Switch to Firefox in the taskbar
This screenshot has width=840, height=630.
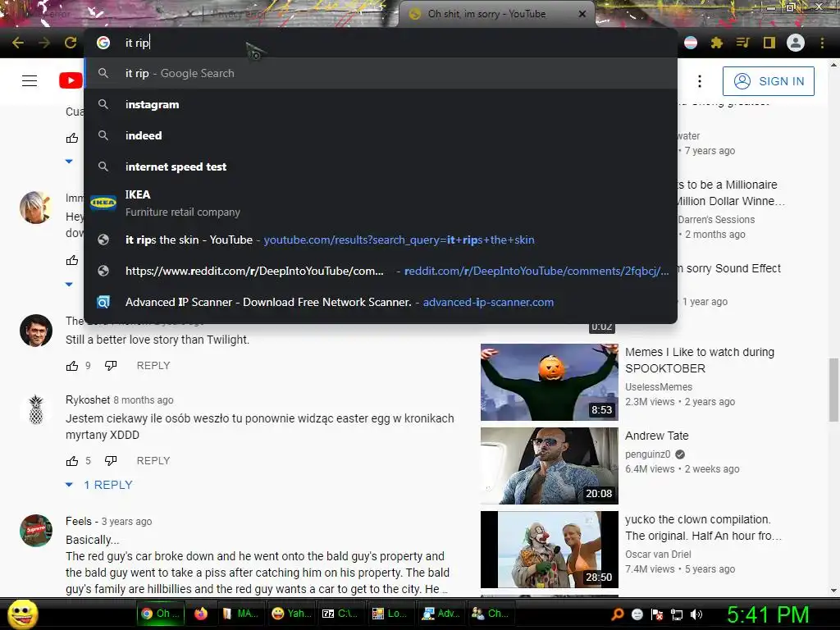201,614
